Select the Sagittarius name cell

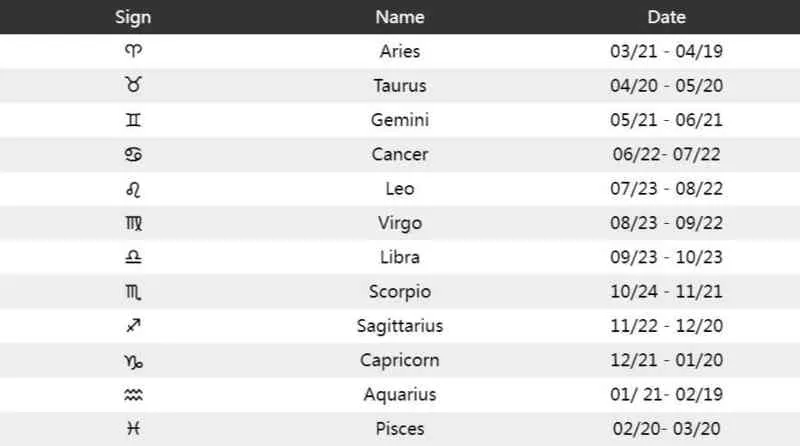point(400,326)
